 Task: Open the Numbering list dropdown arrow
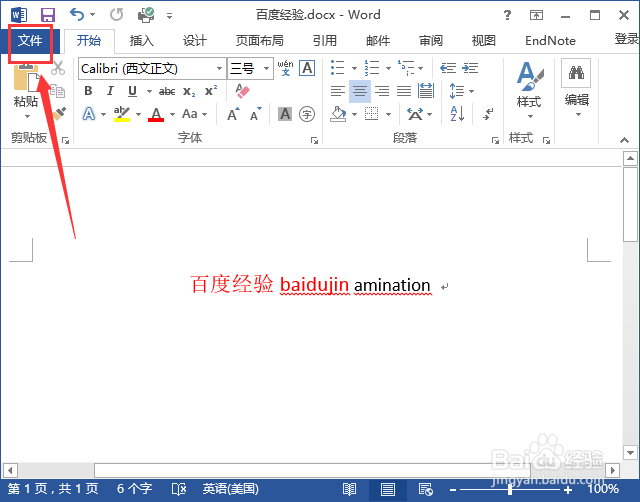coord(389,68)
